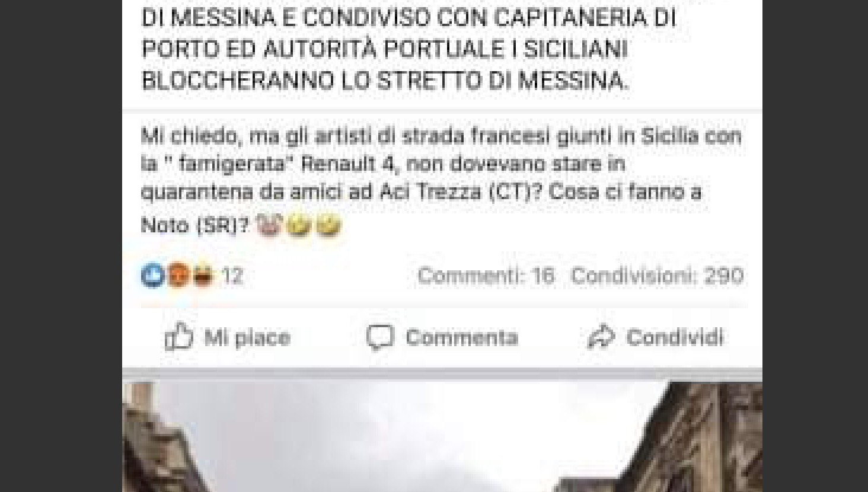Open the Condivisioni: 290 link

tap(658, 276)
